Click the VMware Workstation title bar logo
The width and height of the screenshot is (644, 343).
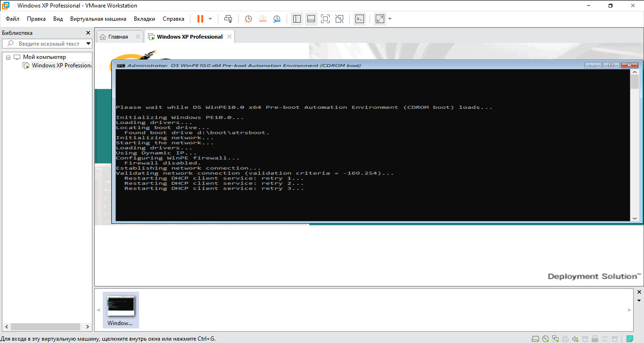pyautogui.click(x=6, y=6)
